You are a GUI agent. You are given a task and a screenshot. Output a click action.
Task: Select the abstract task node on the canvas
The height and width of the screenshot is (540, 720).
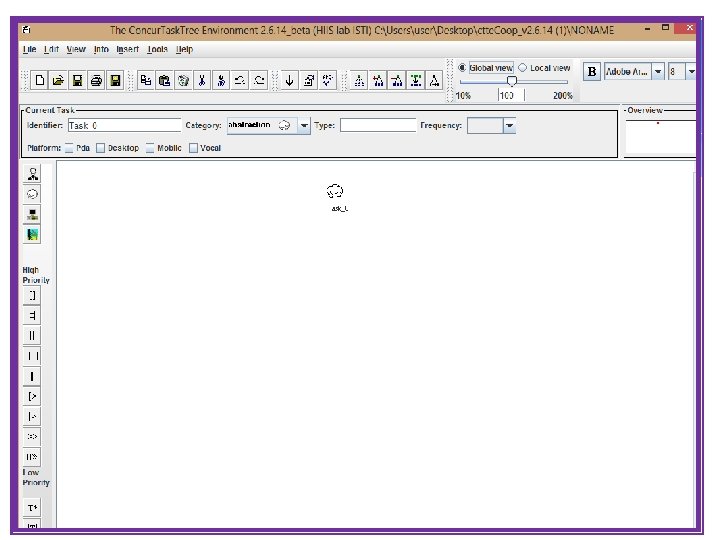[335, 191]
